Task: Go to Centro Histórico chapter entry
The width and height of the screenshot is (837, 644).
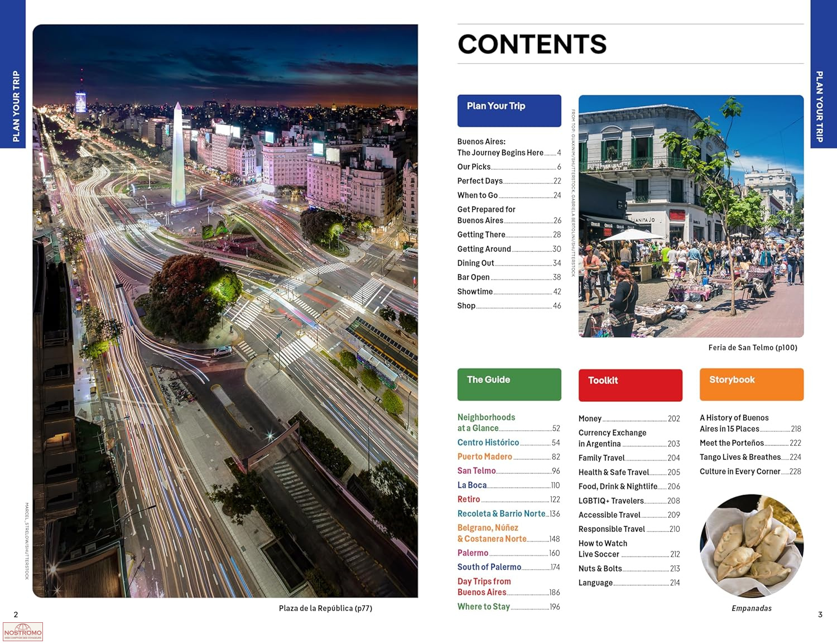Action: coord(488,443)
